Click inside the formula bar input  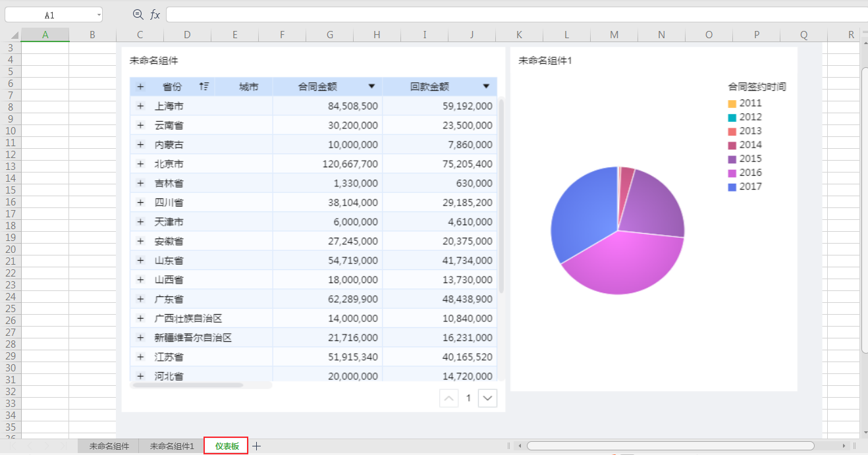click(517, 14)
